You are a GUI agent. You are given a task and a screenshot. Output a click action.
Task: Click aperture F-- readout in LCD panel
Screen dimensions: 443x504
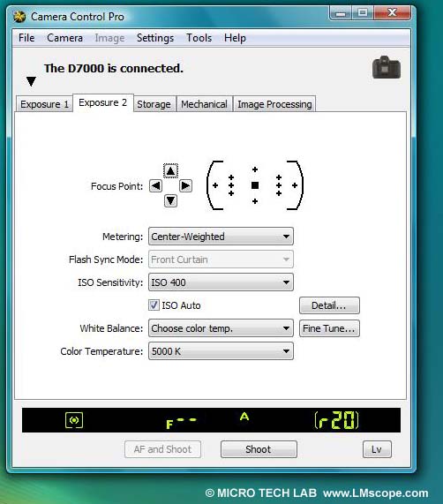181,423
